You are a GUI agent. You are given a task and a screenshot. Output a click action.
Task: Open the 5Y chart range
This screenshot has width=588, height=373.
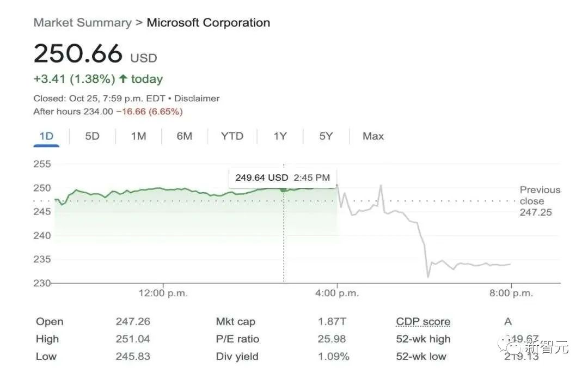click(326, 136)
